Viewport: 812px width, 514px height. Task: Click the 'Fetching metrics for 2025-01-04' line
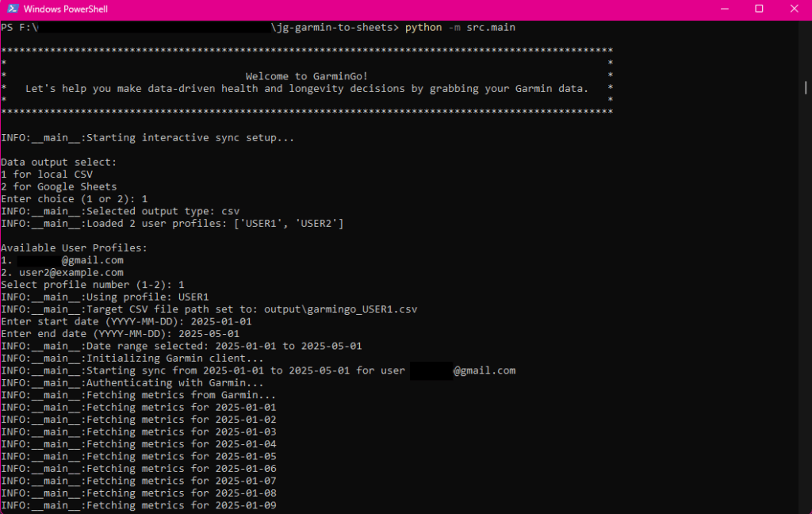138,444
